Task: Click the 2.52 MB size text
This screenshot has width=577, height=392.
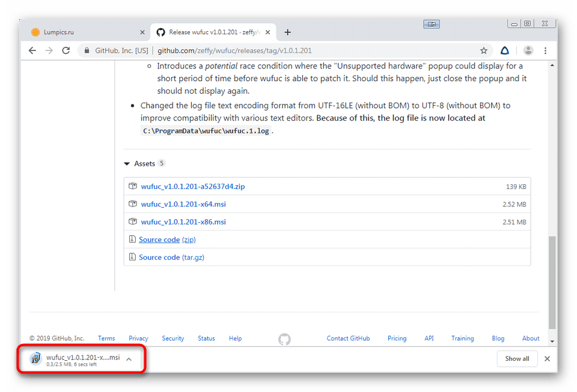Action: (x=514, y=204)
